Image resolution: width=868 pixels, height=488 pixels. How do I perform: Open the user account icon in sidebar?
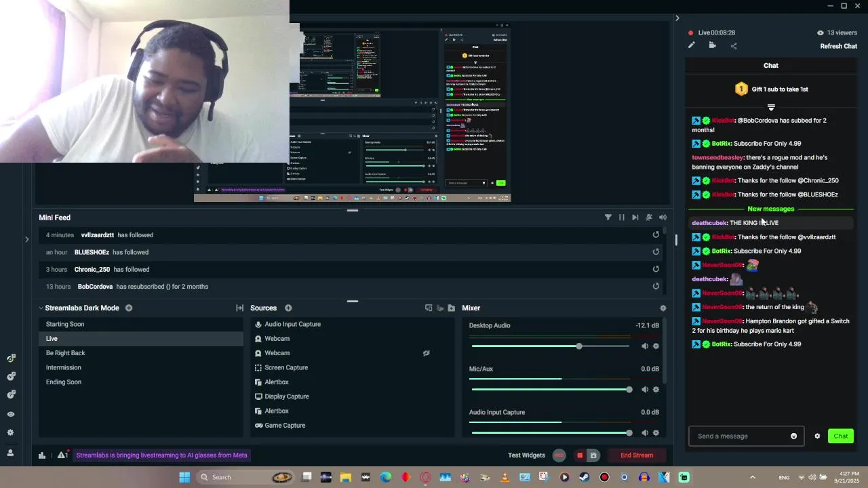10,453
